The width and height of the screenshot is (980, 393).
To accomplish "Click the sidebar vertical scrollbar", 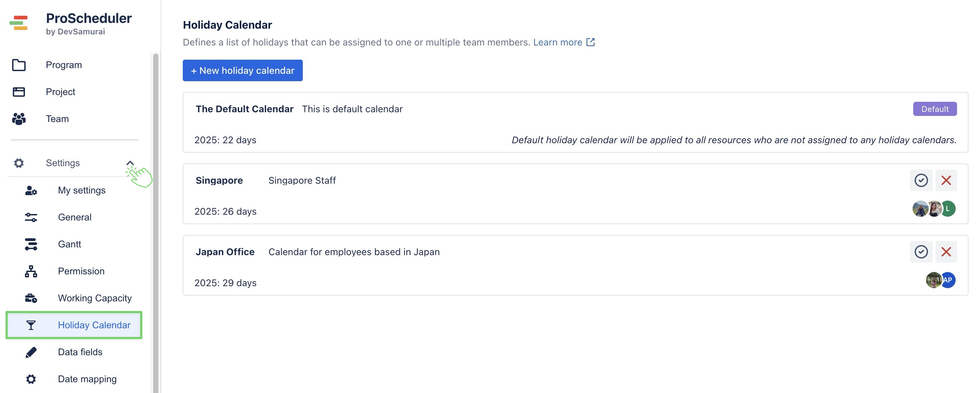I will (155, 220).
